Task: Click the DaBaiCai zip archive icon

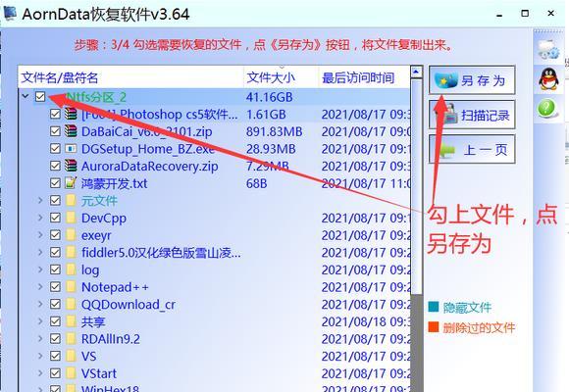Action: (71, 131)
